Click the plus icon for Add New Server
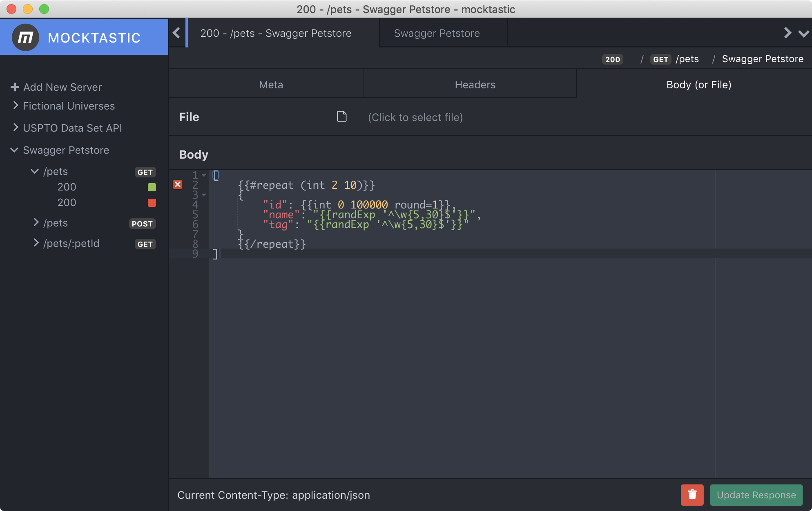 click(15, 87)
